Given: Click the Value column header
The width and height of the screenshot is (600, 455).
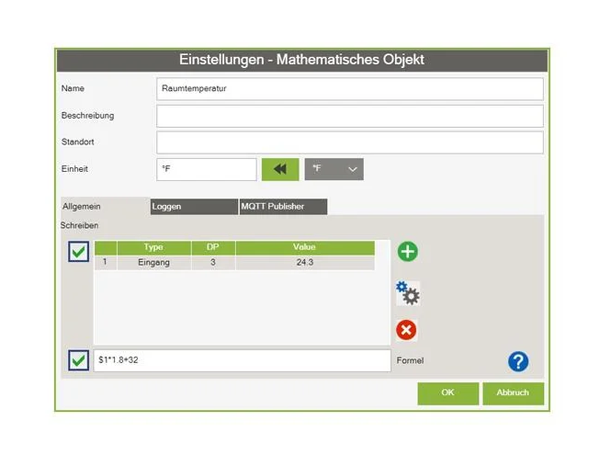Looking at the screenshot, I should click(304, 246).
